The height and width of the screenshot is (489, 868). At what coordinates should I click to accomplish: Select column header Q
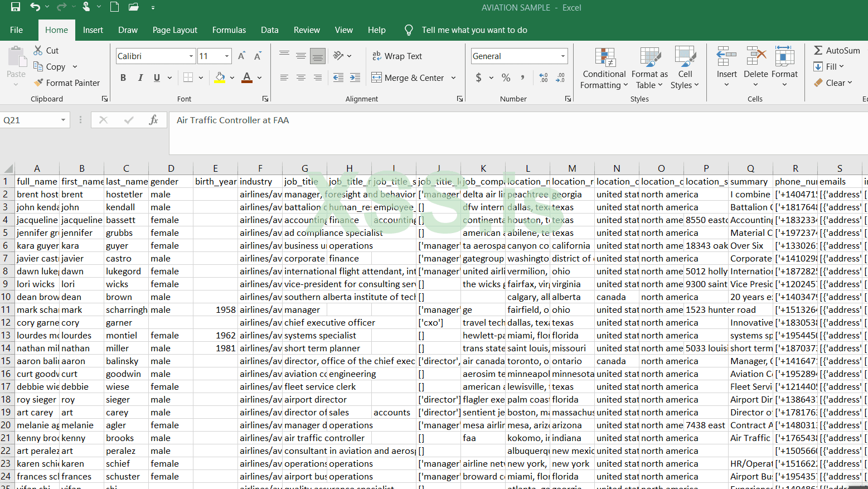750,168
